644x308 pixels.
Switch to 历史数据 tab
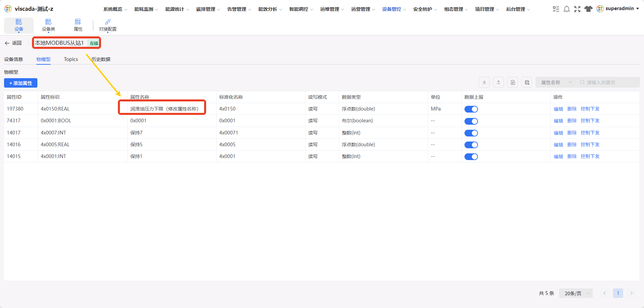pyautogui.click(x=101, y=59)
